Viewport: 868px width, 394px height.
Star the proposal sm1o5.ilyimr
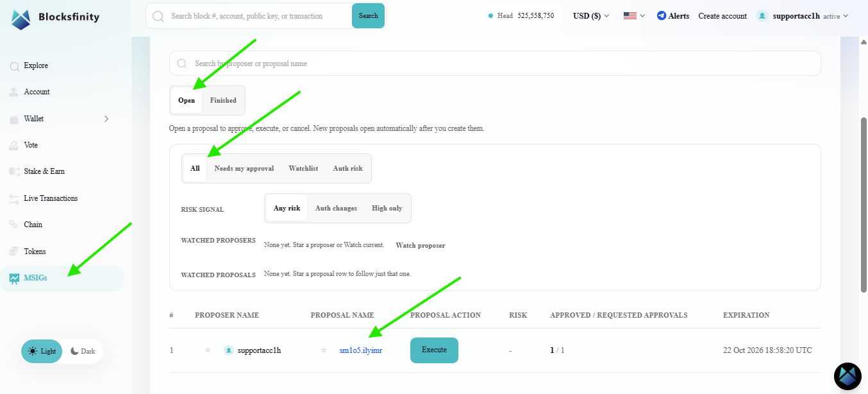(x=324, y=350)
